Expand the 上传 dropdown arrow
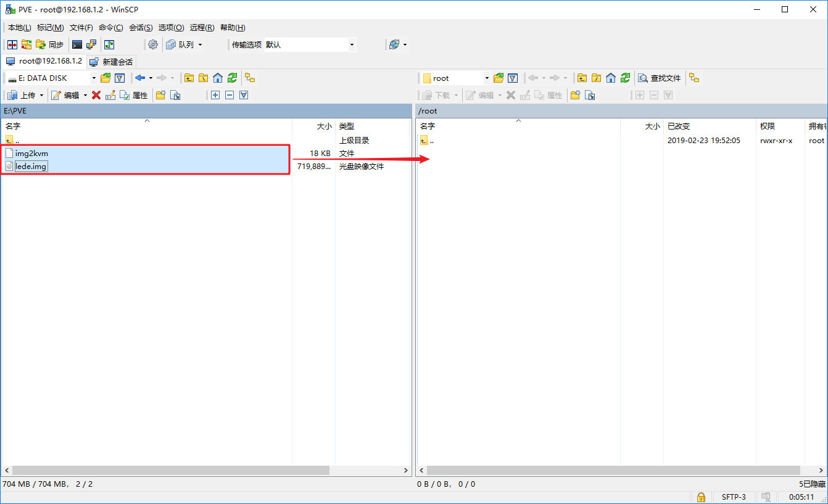828x504 pixels. (42, 95)
